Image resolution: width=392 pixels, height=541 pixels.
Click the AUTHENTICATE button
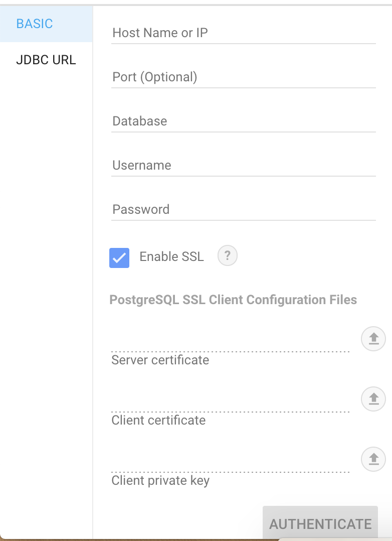pyautogui.click(x=320, y=523)
